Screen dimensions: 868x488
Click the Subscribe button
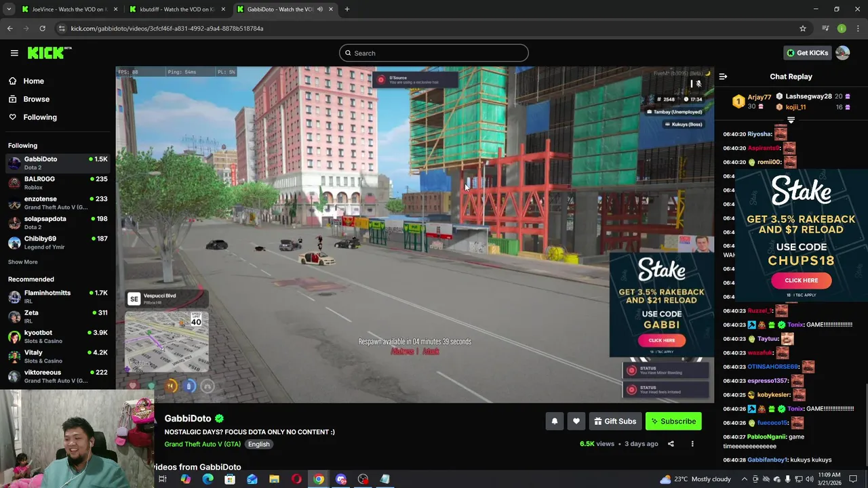(673, 422)
